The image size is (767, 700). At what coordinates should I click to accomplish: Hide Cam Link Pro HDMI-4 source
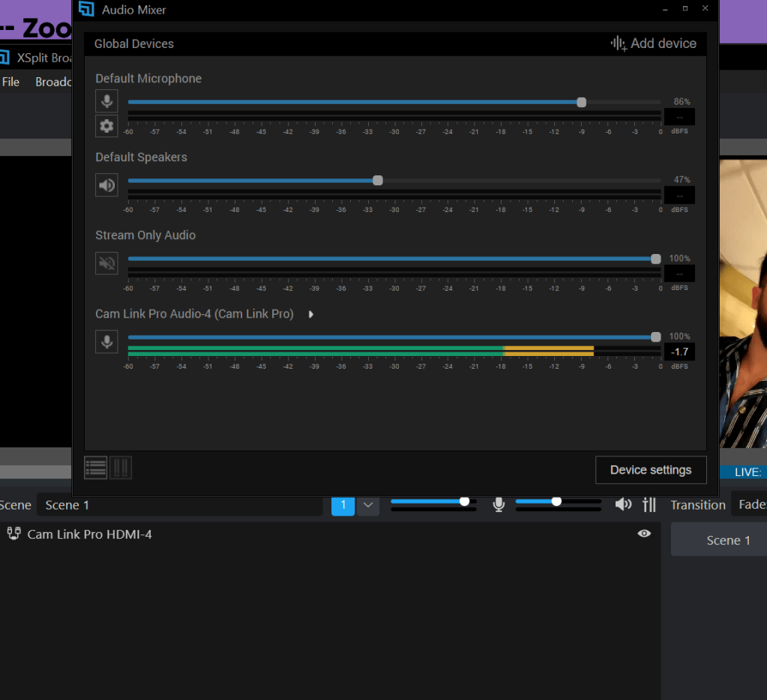(644, 534)
